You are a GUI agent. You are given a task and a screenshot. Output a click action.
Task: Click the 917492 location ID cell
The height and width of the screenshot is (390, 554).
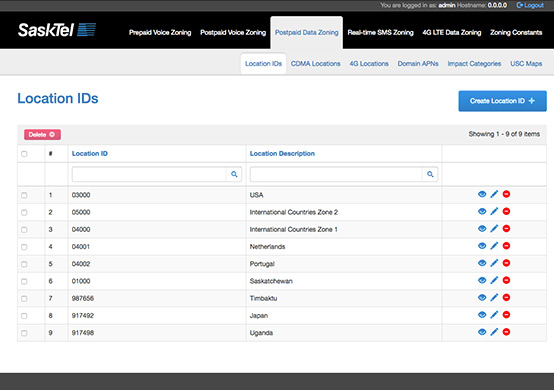point(157,315)
